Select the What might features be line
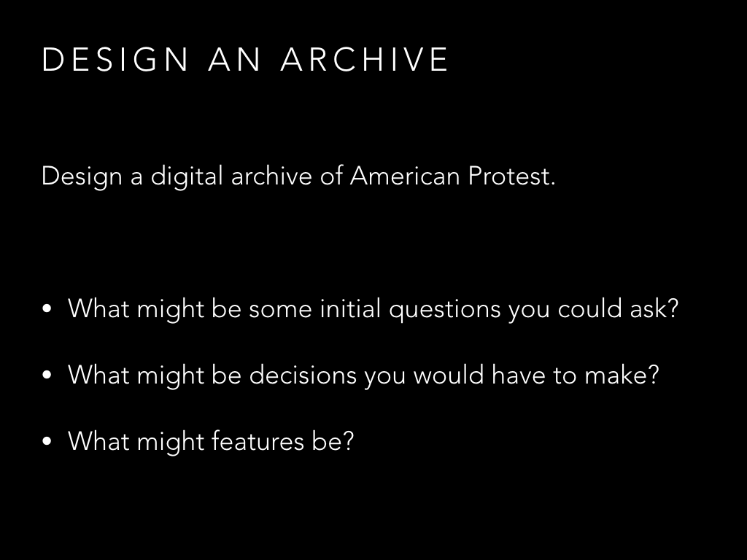This screenshot has width=747, height=560. pos(211,441)
